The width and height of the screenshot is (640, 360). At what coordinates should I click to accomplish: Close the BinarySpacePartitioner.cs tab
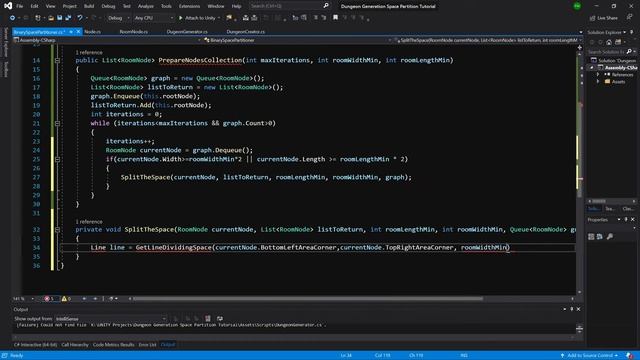pos(78,31)
